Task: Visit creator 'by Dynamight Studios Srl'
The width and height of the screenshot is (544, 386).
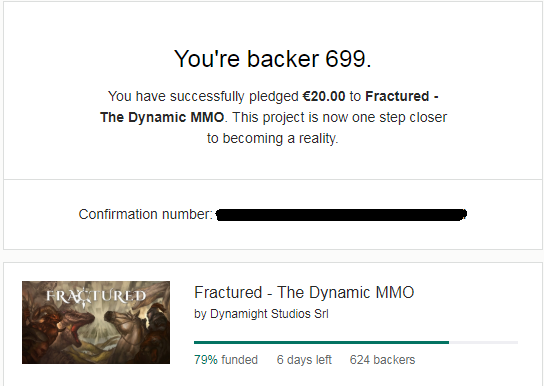Action: point(261,314)
